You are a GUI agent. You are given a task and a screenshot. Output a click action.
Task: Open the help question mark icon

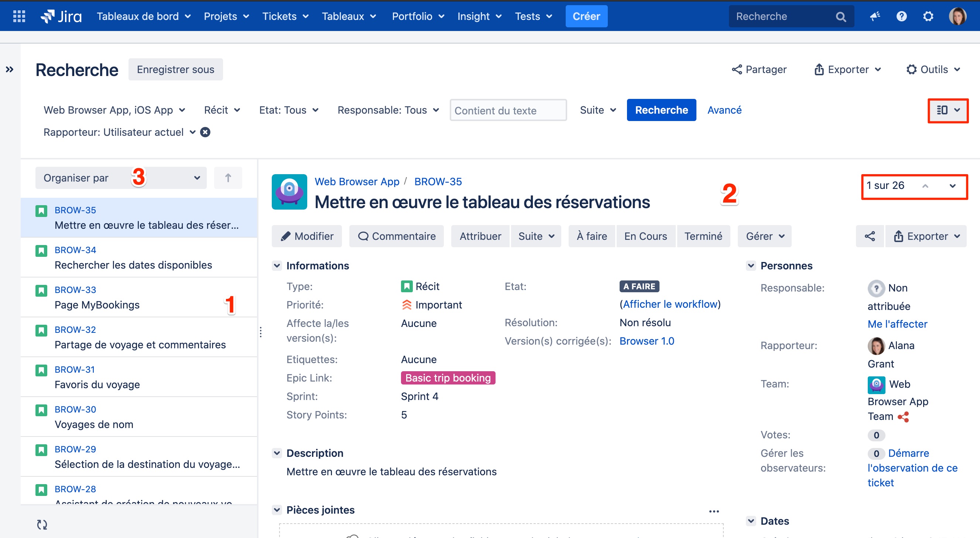901,16
